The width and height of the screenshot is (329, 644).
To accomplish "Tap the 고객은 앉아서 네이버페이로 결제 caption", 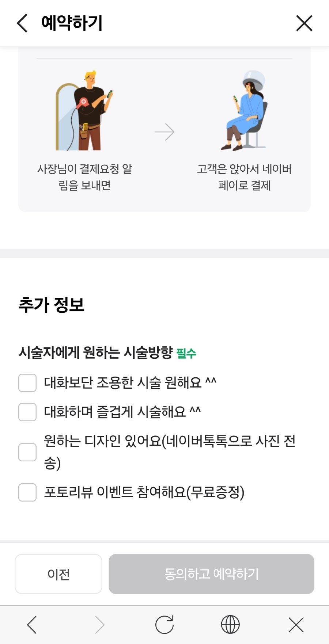I will pos(244,177).
